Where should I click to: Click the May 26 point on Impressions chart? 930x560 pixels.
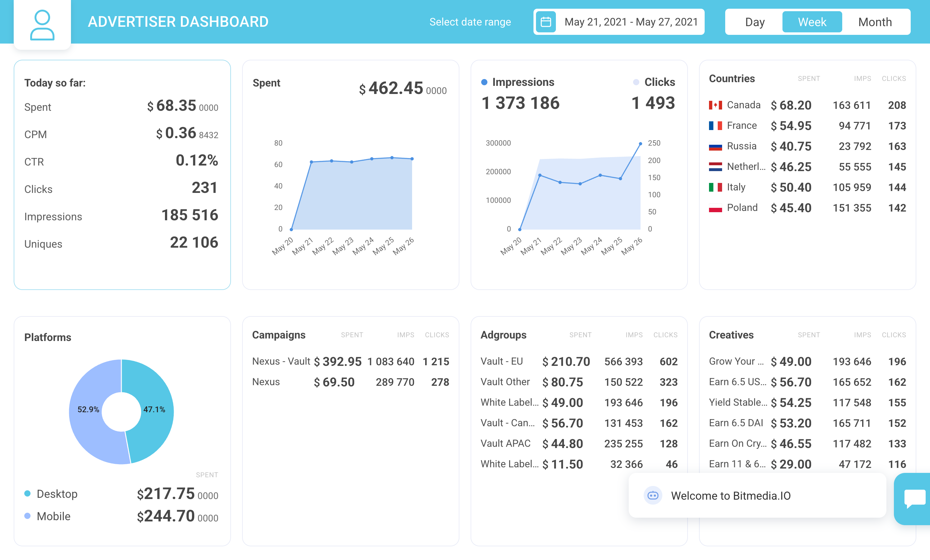[640, 144]
